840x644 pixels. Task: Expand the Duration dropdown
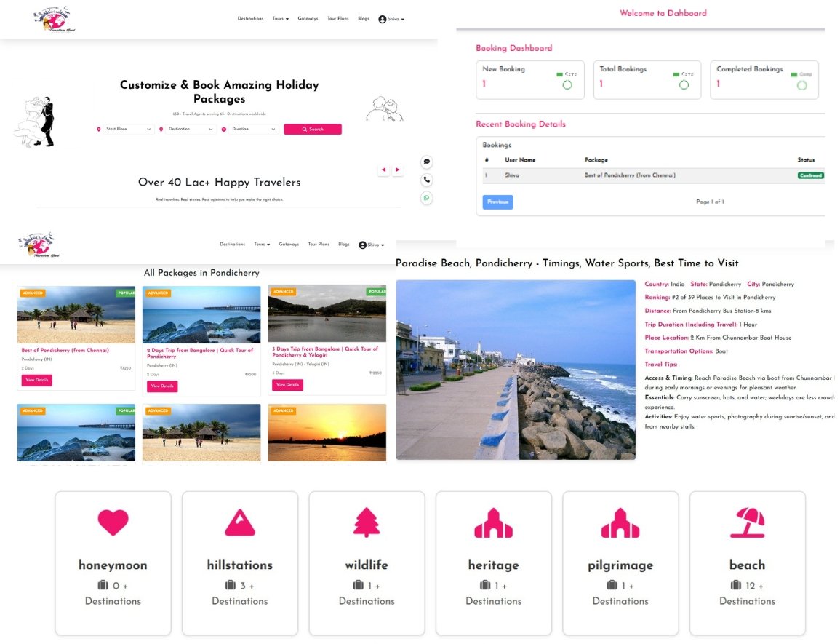pos(249,130)
